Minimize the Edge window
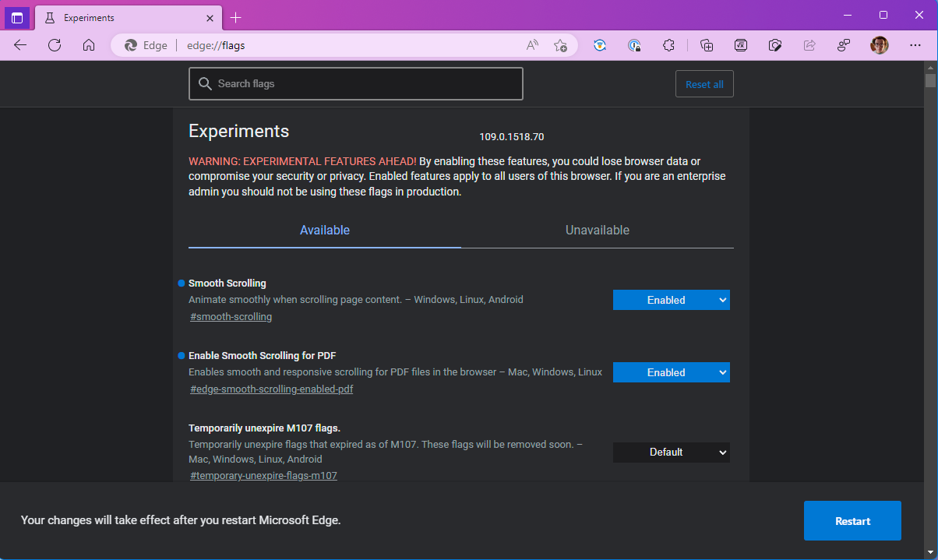Viewport: 938px width, 560px height. coord(848,15)
